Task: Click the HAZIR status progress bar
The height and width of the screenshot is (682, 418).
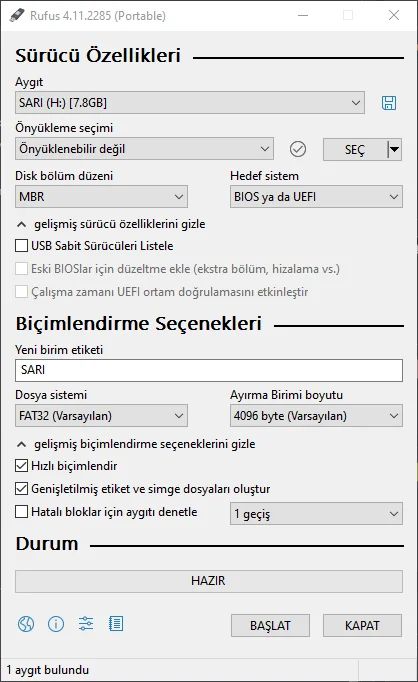Action: [209, 581]
